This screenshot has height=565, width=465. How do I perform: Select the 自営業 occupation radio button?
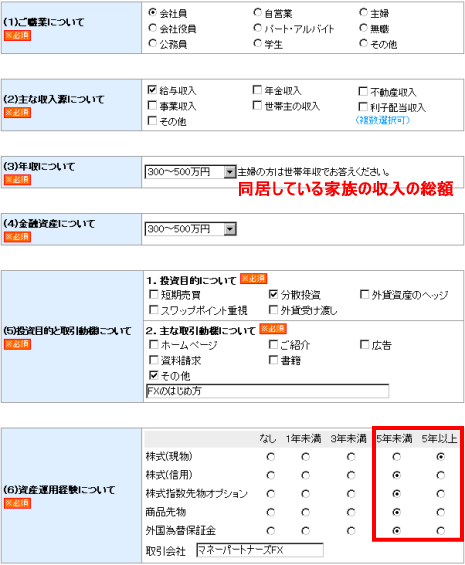[x=257, y=13]
